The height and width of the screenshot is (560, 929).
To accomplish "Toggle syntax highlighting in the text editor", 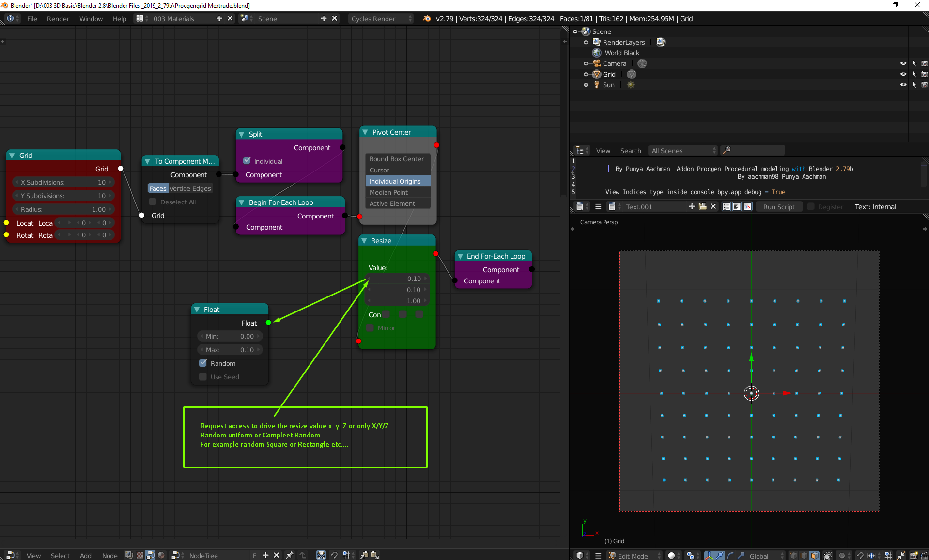I will click(747, 207).
